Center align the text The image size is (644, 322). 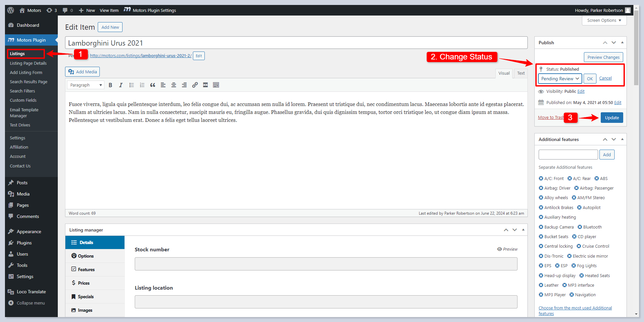point(174,85)
